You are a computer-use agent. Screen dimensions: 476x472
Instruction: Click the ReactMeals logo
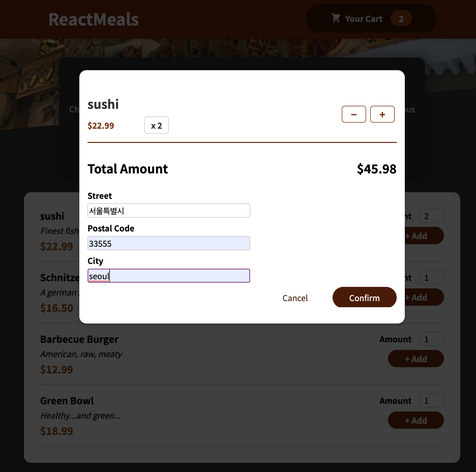(x=93, y=19)
